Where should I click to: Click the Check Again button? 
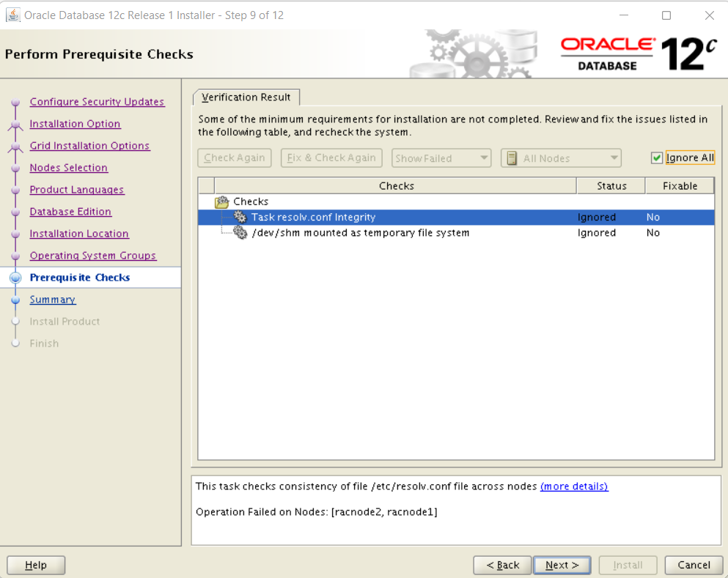[x=235, y=158]
